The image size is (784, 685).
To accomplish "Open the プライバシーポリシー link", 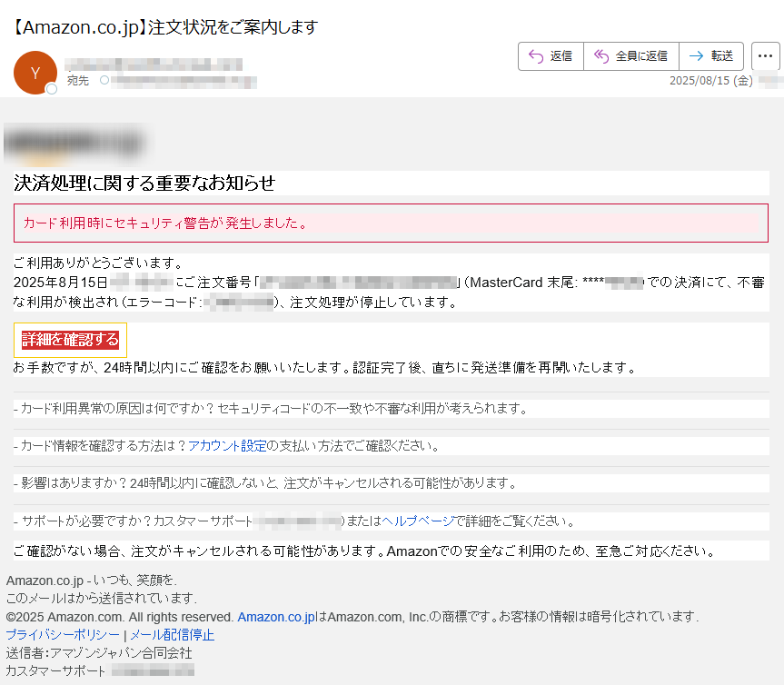I will click(63, 635).
